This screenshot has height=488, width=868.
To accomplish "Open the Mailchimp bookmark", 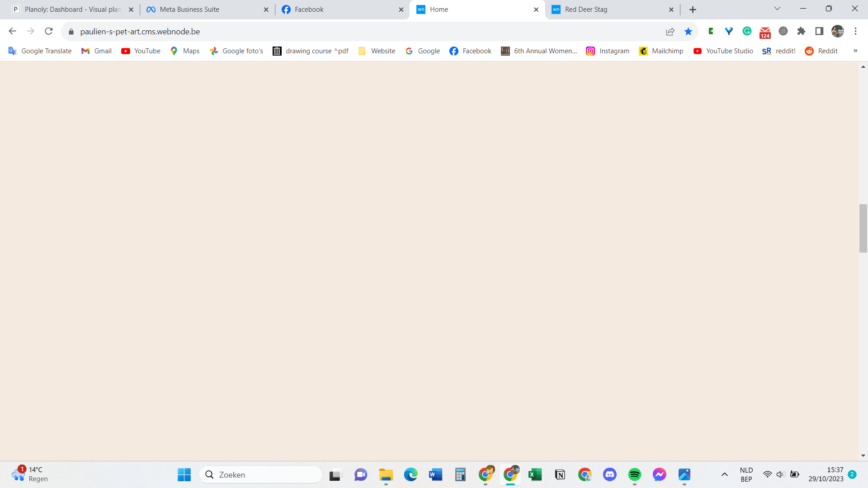I will 661,51.
